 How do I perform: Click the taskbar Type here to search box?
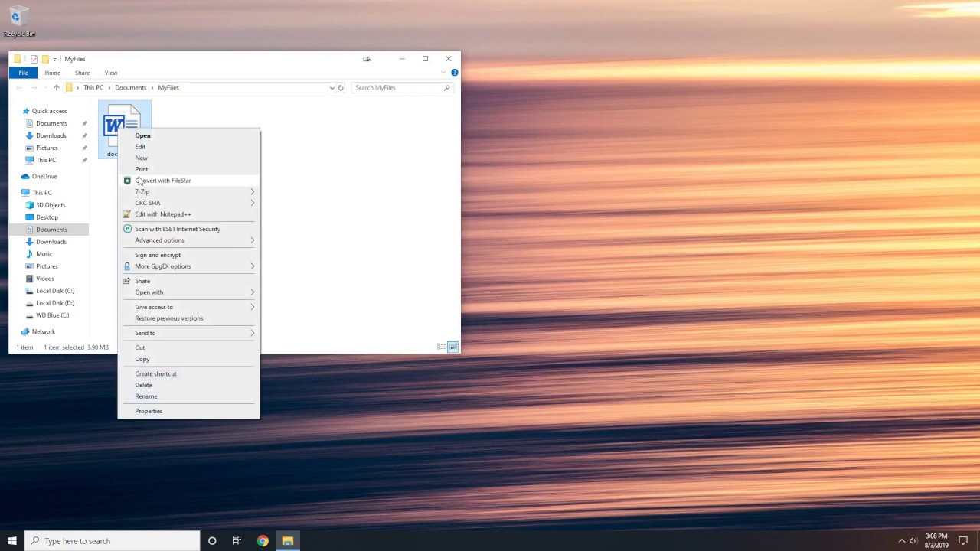click(x=112, y=541)
